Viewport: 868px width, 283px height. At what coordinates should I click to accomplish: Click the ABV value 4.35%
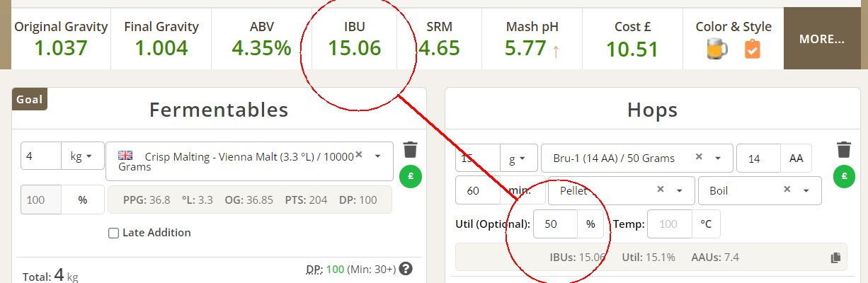pyautogui.click(x=261, y=48)
